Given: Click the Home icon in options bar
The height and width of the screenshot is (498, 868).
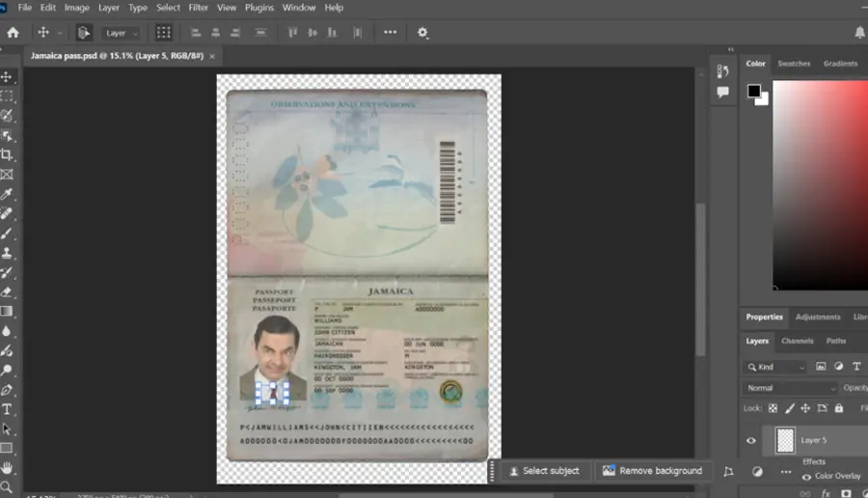Looking at the screenshot, I should [13, 33].
